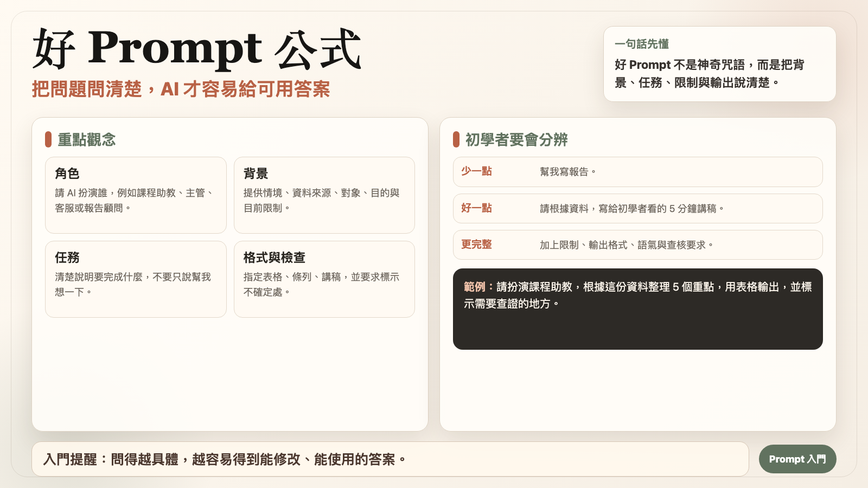Click the dark 範例 example box
Viewport: 868px width, 488px height.
(x=638, y=309)
